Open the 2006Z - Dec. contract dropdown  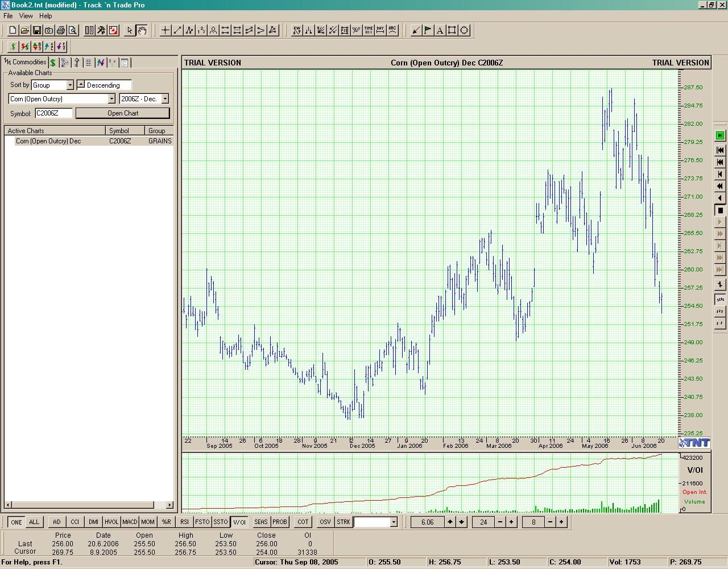coord(165,98)
